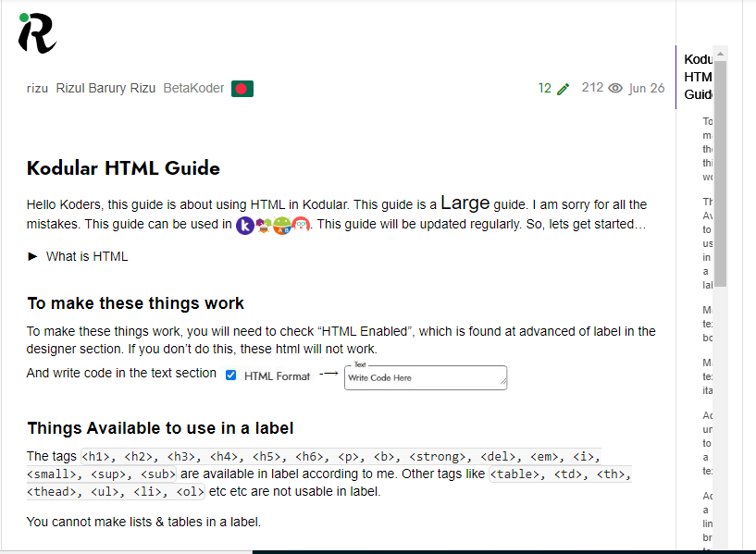Click the sidebar contents scrollbar thumb
The width and height of the screenshot is (756, 554).
pos(720,174)
